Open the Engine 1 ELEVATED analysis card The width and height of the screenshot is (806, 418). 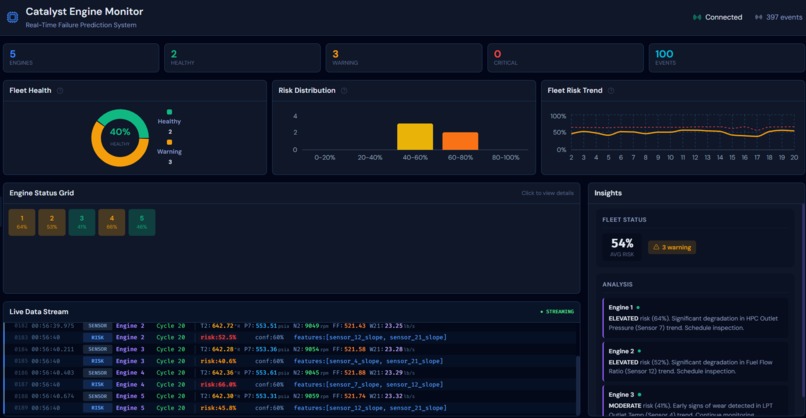point(695,318)
